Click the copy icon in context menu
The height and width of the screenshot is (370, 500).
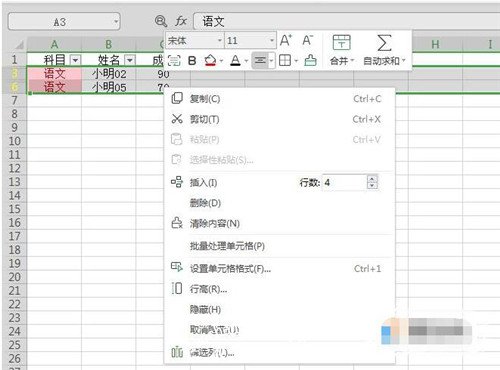point(177,98)
